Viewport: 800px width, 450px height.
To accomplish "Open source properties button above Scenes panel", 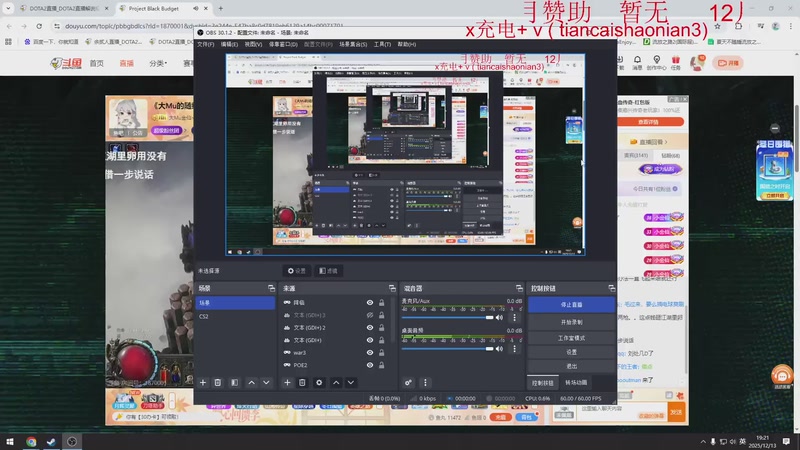I will pos(296,271).
